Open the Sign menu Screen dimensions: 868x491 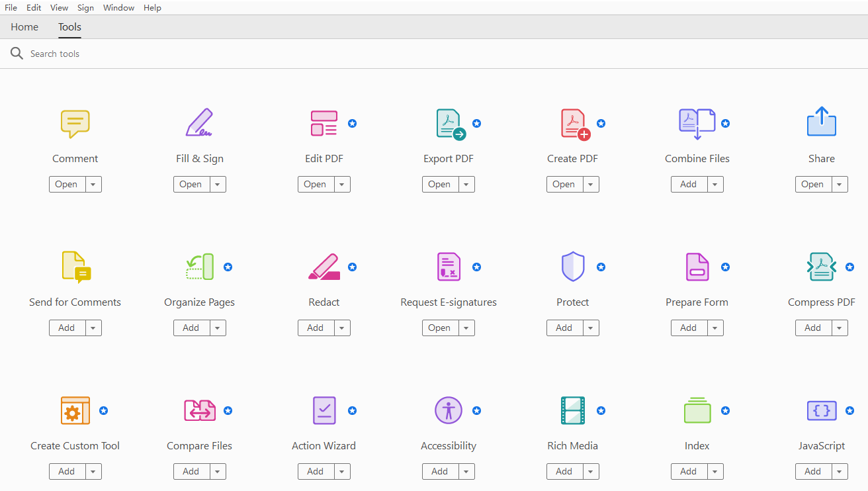click(x=85, y=8)
